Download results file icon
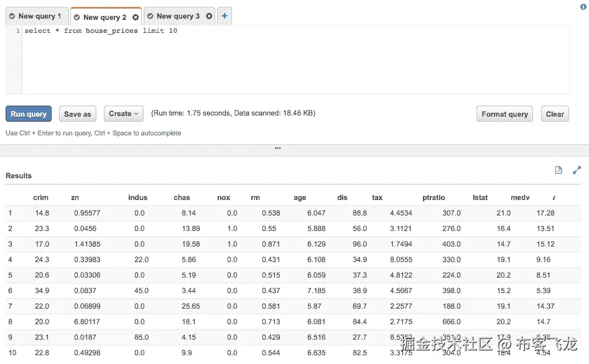The image size is (589, 364). [559, 170]
